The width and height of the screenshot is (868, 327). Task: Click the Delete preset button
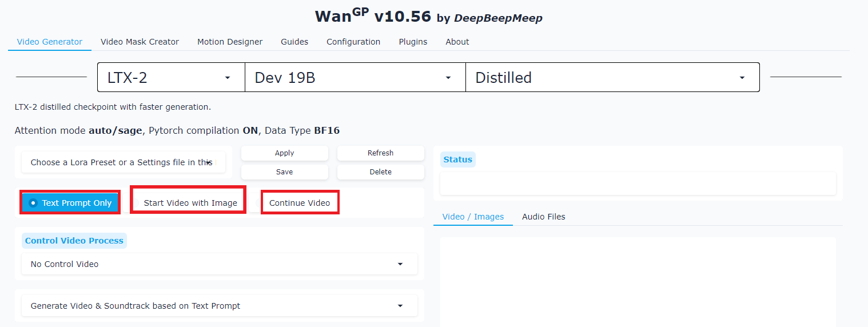click(x=381, y=172)
